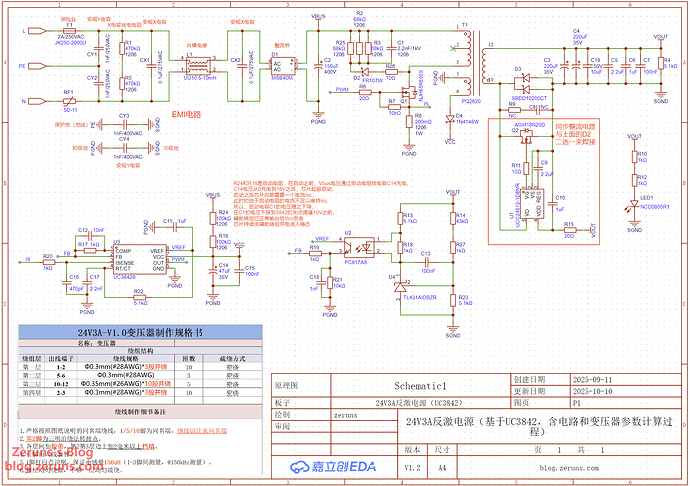690x486 pixels.
Task: Select the RF1 5D-11 thermistor
Action: tap(69, 102)
